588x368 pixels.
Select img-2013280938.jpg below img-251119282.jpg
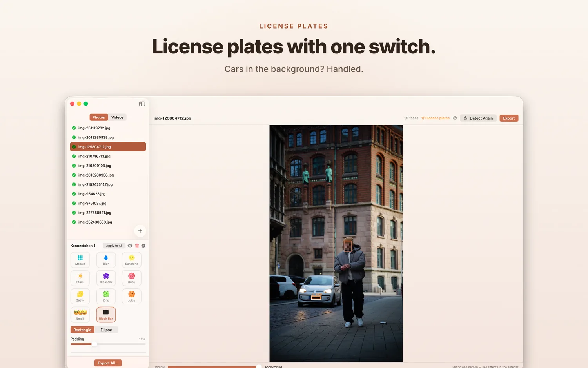click(108, 137)
